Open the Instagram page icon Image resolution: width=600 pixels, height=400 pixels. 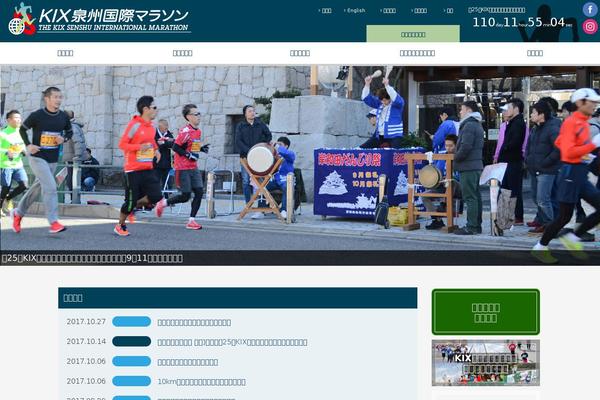tap(590, 26)
